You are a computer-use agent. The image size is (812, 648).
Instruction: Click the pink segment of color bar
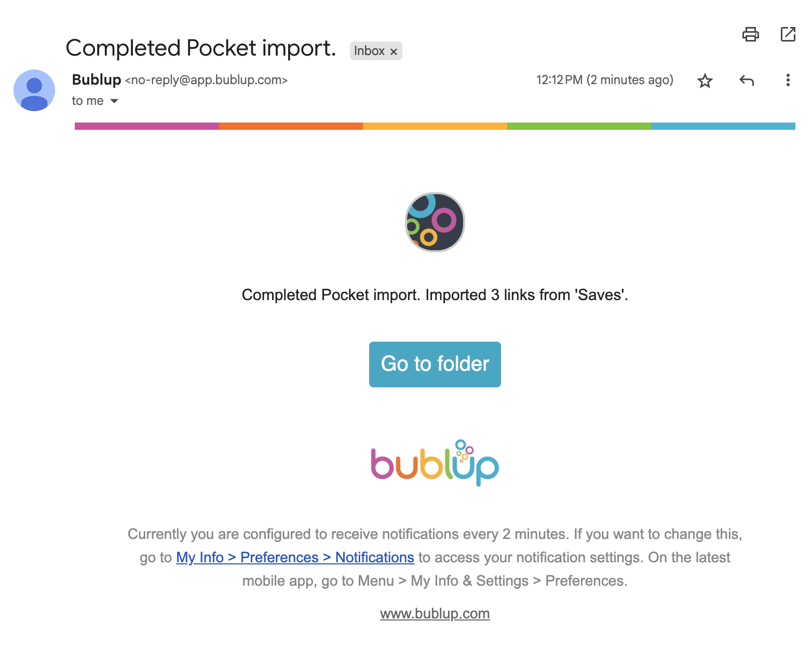[147, 126]
